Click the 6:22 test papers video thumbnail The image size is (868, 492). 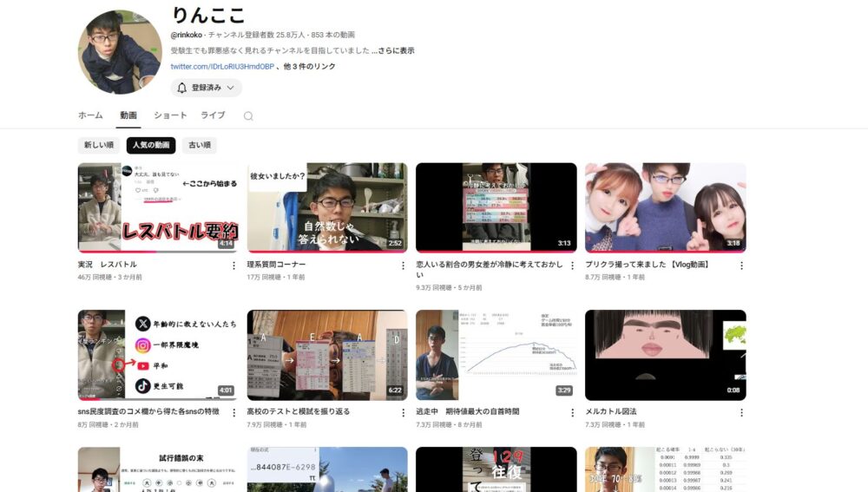tap(327, 355)
